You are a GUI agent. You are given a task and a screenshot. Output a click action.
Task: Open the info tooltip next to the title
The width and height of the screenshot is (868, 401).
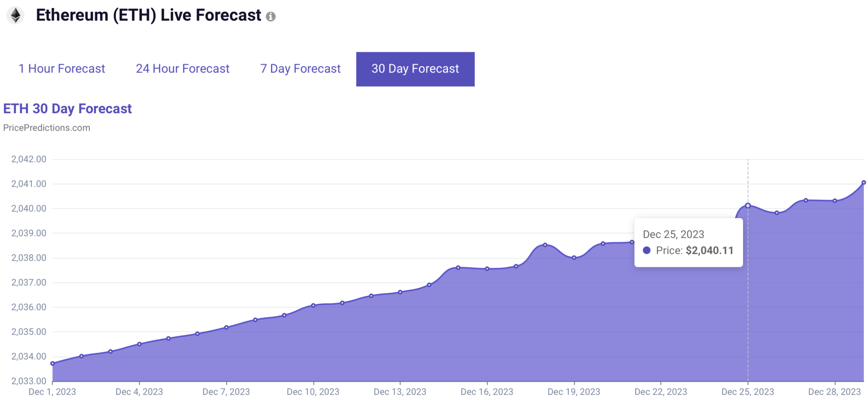point(272,17)
